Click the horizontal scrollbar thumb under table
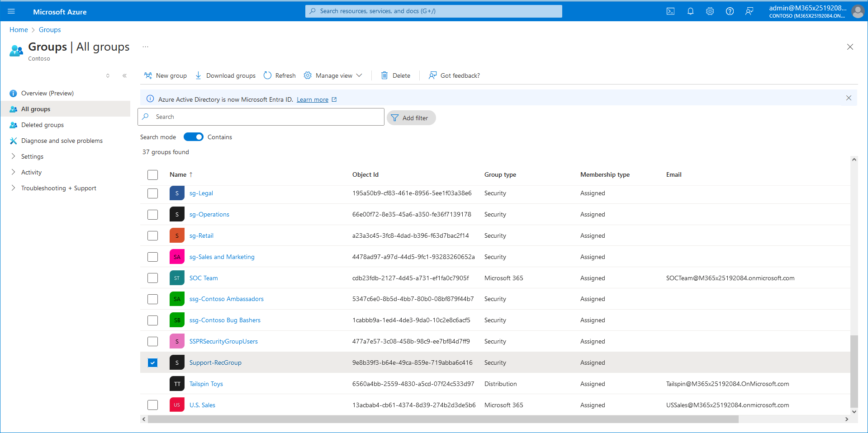This screenshot has height=433, width=868. click(443, 419)
